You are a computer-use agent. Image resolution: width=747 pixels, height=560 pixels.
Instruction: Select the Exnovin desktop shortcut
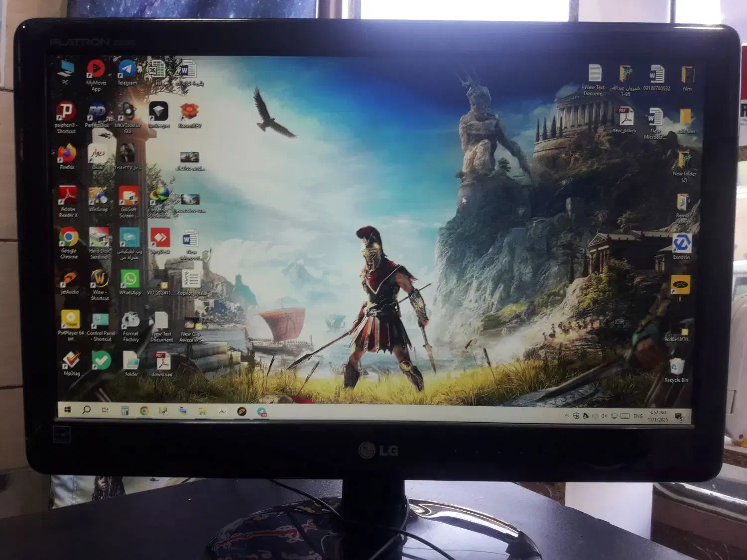click(x=681, y=247)
